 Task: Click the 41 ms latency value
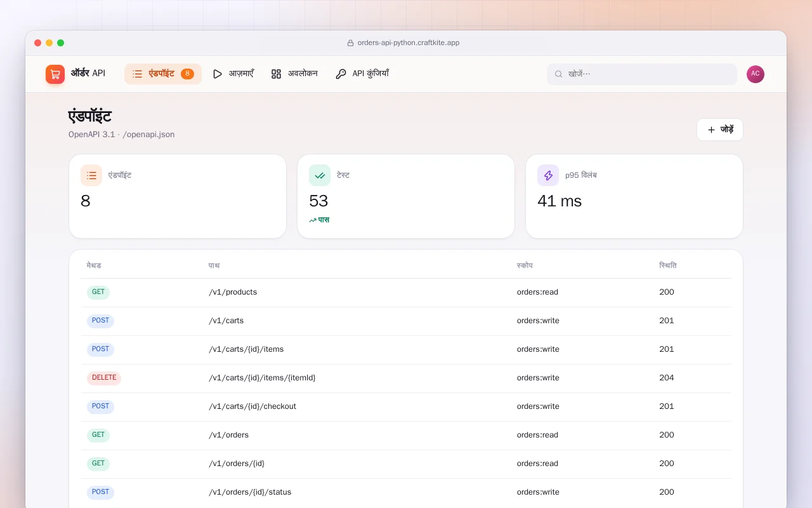560,201
